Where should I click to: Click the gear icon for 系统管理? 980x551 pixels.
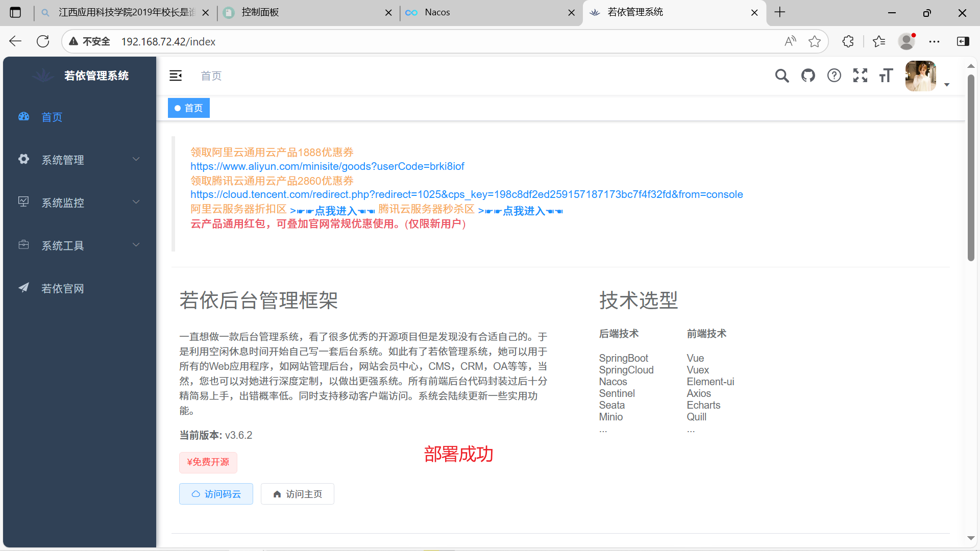click(x=24, y=159)
